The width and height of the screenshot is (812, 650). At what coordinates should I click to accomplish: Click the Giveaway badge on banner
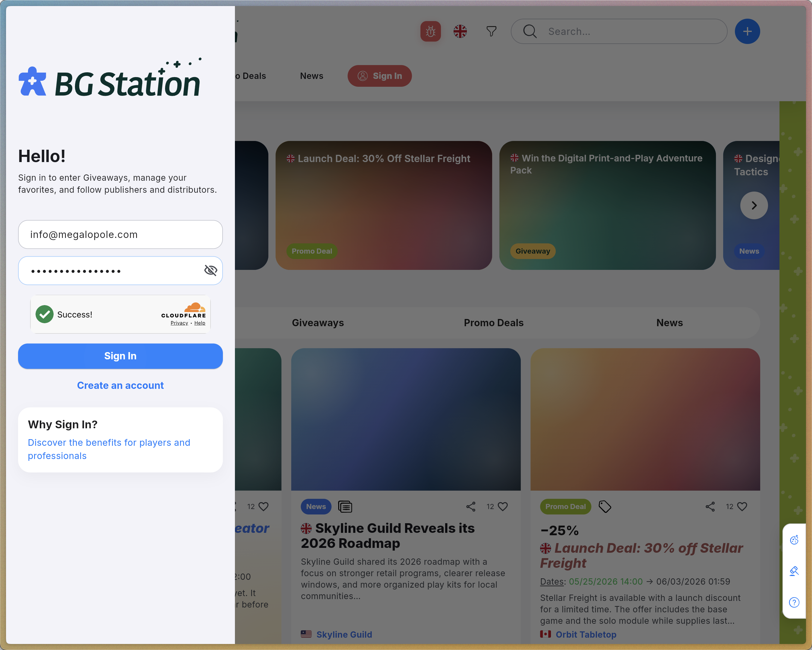point(532,251)
